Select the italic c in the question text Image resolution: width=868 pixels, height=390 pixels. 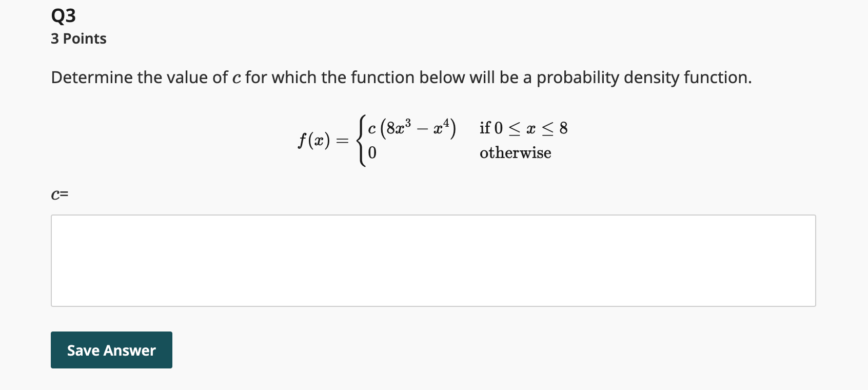(236, 77)
